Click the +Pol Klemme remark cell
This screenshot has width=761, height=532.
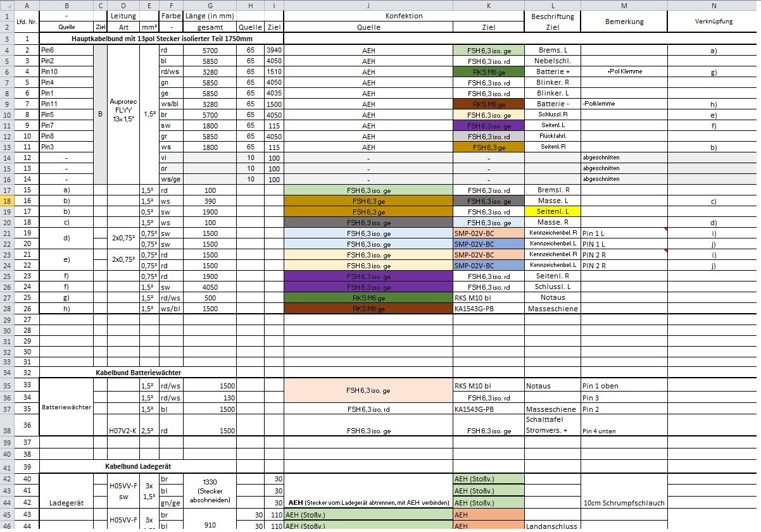tap(624, 71)
